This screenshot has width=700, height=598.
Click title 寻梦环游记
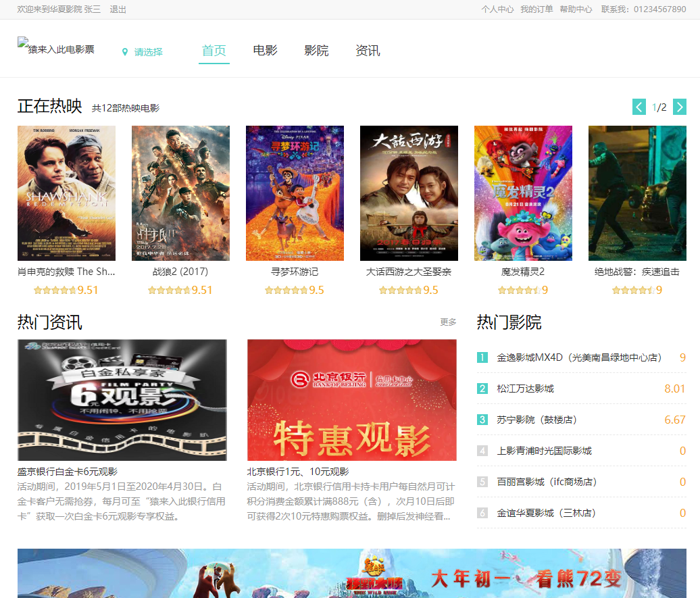point(295,272)
